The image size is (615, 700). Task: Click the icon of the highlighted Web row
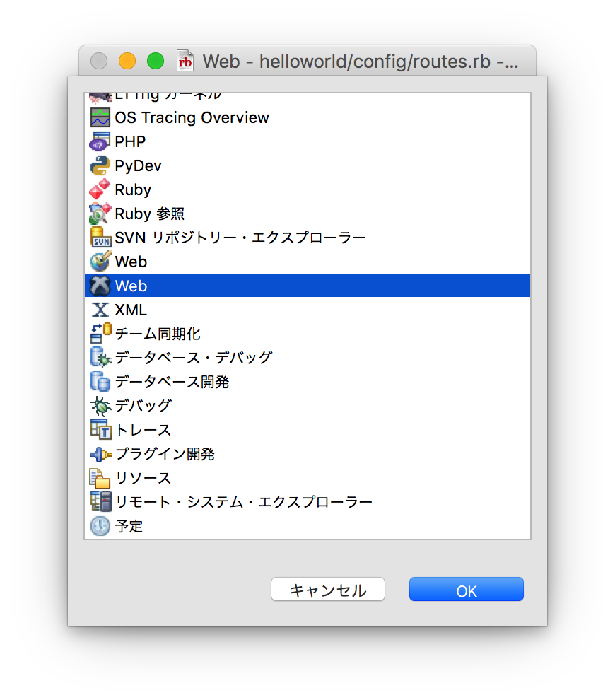pyautogui.click(x=100, y=286)
